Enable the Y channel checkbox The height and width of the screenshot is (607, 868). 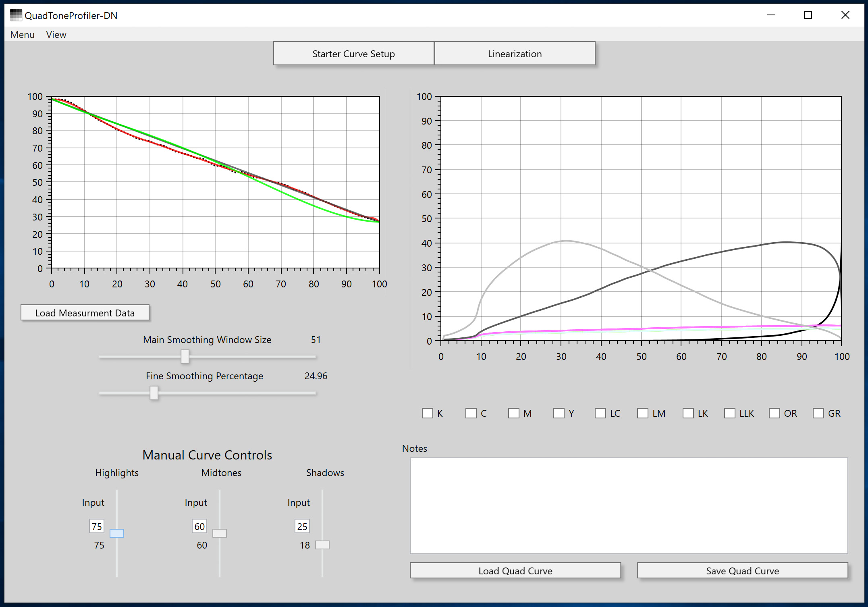[559, 413]
